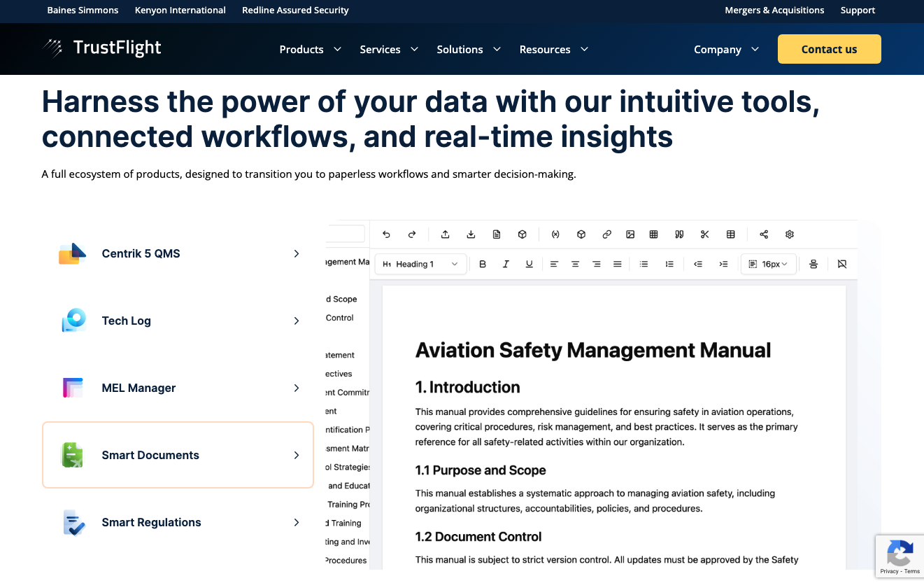
Task: Open the Heading 1 style dropdown
Action: click(420, 264)
